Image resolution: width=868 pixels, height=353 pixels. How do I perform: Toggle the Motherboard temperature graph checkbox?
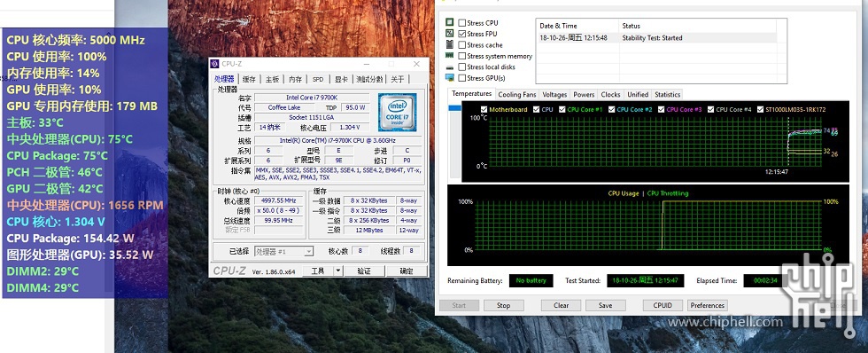pyautogui.click(x=484, y=109)
